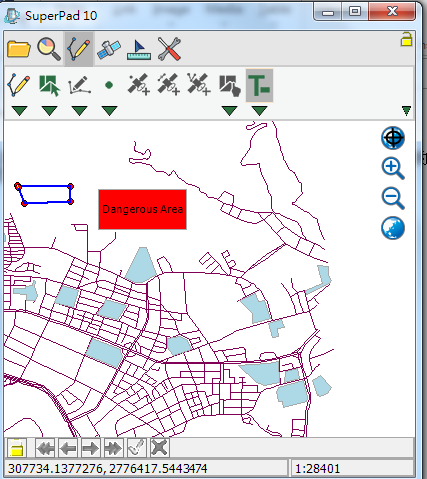Select the green text label tool
The image size is (427, 479).
pyautogui.click(x=259, y=85)
